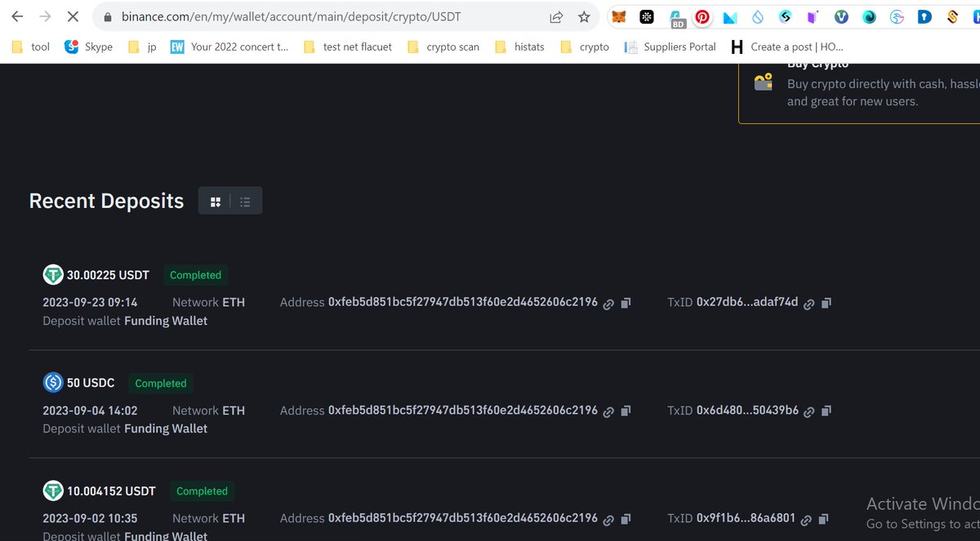Copy address of the 50 USDC deposit
This screenshot has width=980, height=541.
626,411
